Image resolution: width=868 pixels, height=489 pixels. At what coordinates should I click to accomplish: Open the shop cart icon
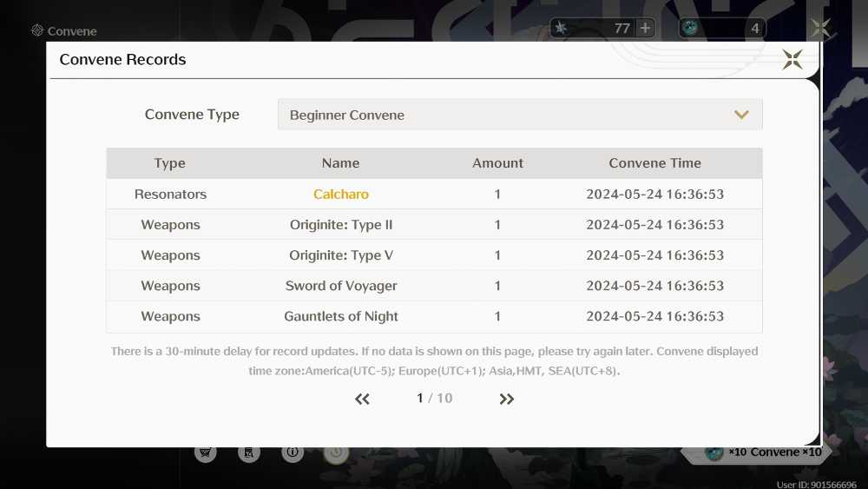(x=206, y=453)
